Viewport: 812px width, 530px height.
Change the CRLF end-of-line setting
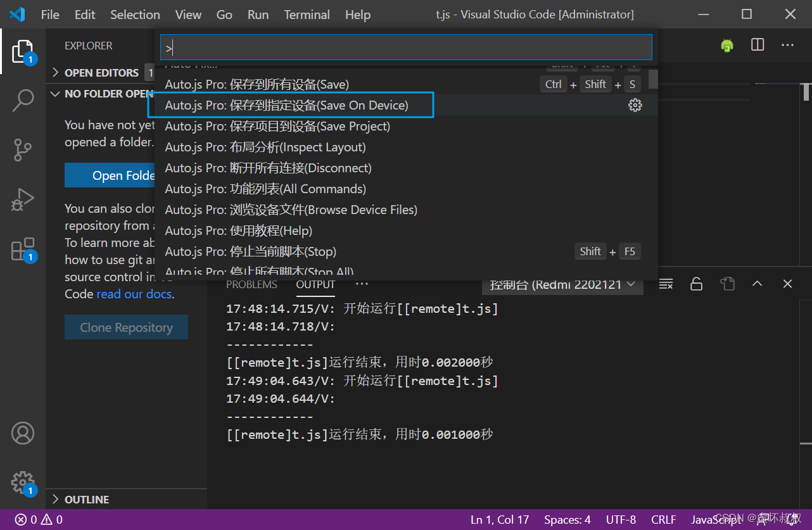[663, 520]
